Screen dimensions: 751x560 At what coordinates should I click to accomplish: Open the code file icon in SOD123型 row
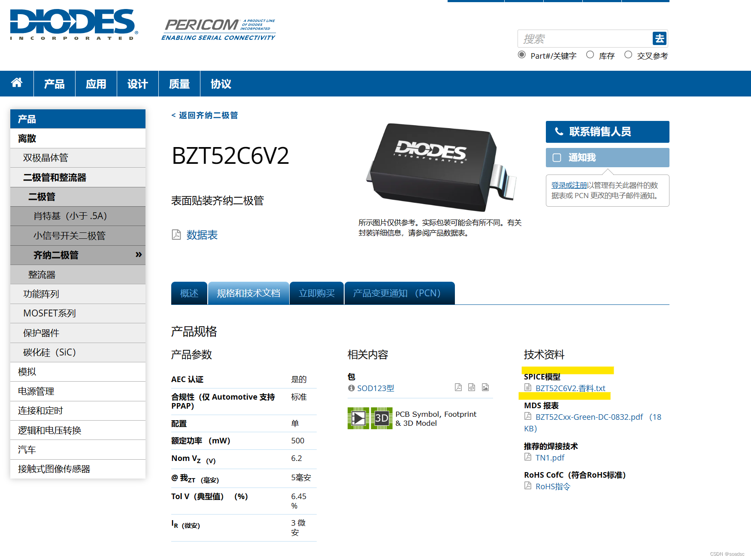click(472, 387)
